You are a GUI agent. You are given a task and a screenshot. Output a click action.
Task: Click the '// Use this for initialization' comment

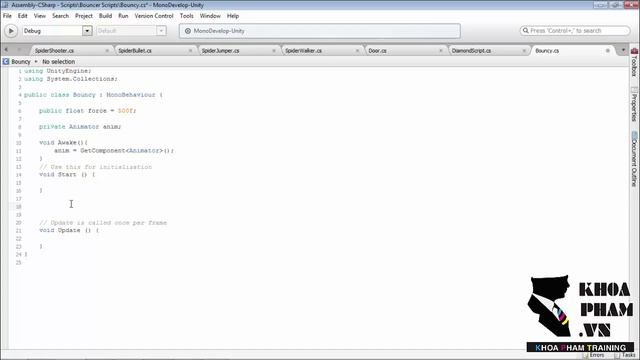(x=96, y=167)
